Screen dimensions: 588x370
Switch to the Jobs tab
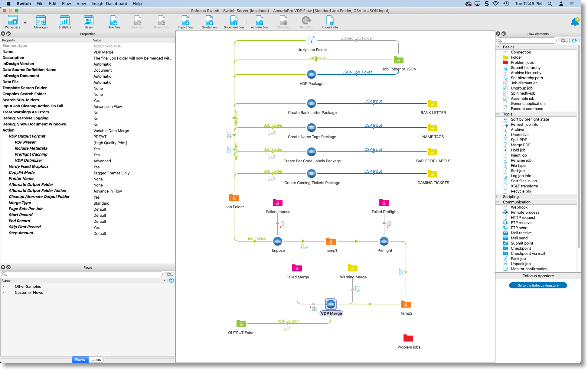(x=96, y=359)
